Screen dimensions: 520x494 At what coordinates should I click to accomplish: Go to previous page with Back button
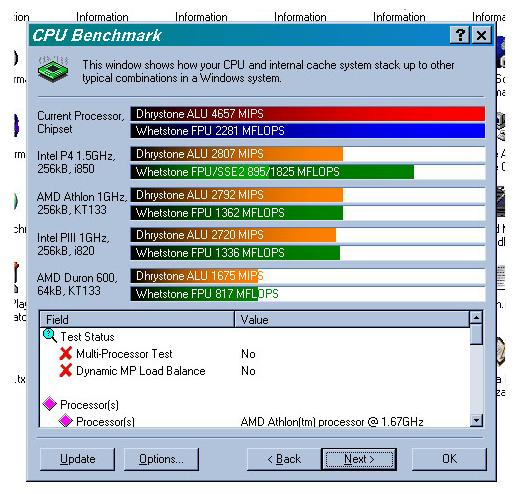tap(284, 459)
